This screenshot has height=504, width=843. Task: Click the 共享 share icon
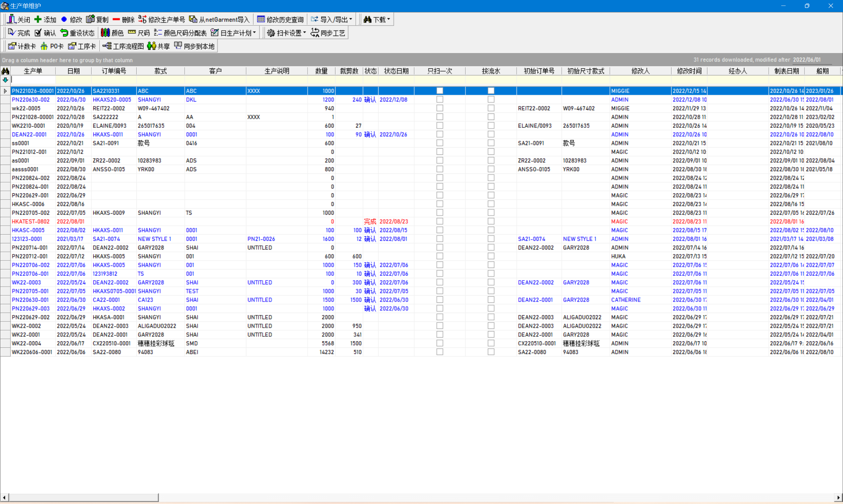(152, 46)
